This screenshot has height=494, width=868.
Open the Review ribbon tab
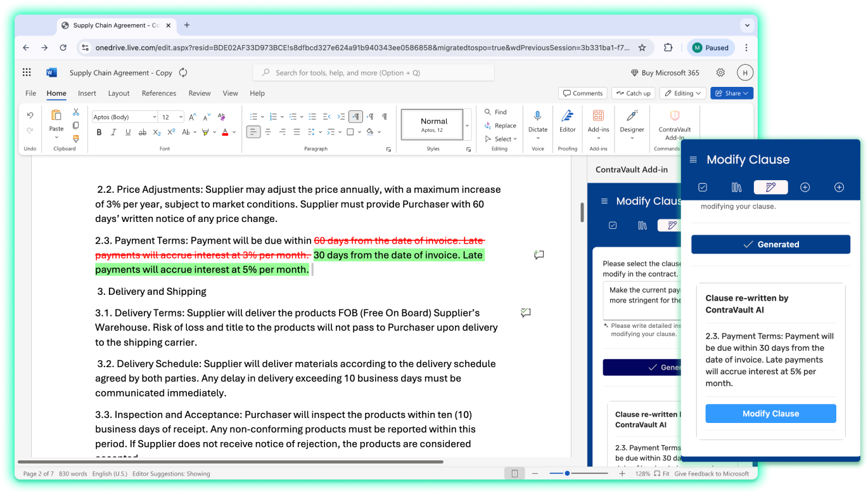[x=199, y=93]
